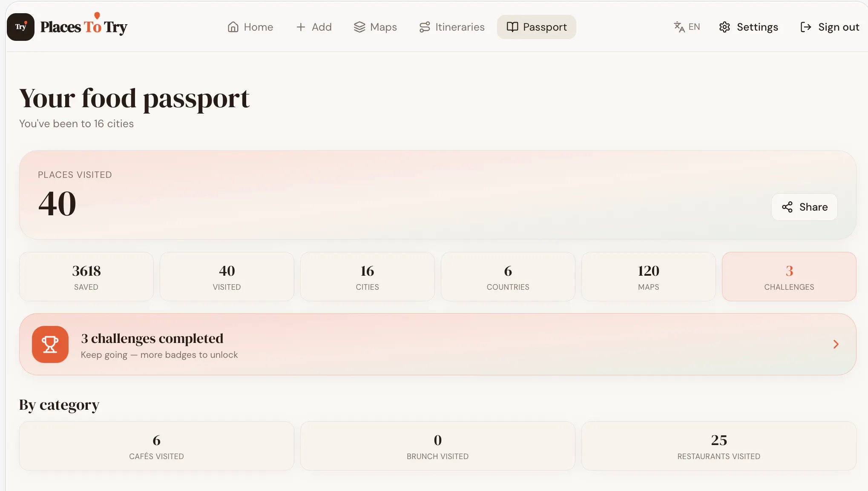This screenshot has height=491, width=868.
Task: Click the Sign out arrow icon
Action: click(x=806, y=27)
